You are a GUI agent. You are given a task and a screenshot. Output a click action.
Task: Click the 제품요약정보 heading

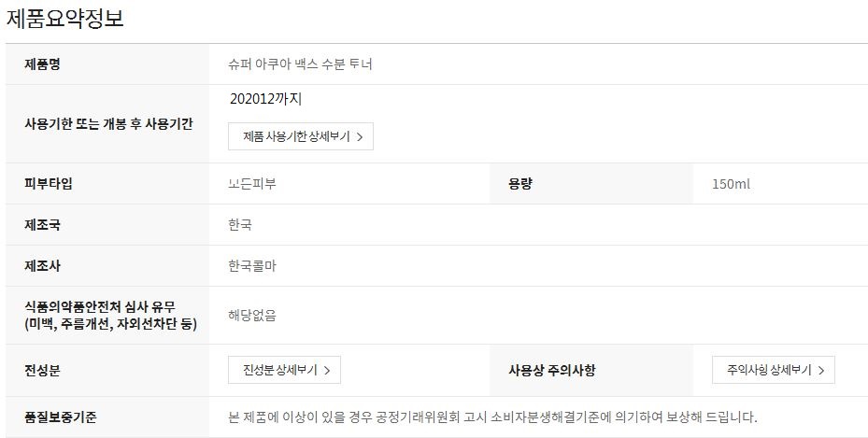(64, 18)
